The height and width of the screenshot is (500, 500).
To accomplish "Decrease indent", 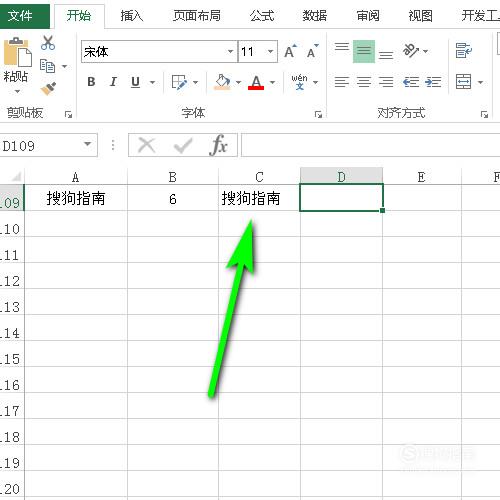I will (411, 82).
